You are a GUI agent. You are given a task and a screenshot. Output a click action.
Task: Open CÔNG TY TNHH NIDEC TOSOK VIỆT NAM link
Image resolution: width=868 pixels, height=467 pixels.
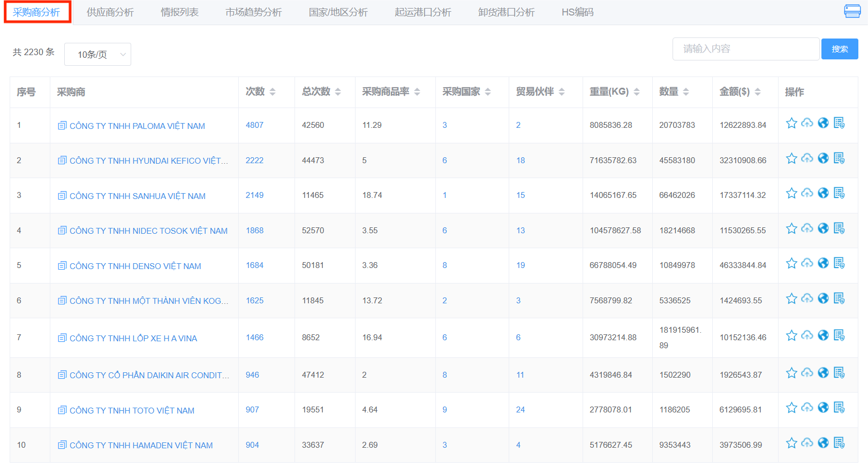(148, 231)
